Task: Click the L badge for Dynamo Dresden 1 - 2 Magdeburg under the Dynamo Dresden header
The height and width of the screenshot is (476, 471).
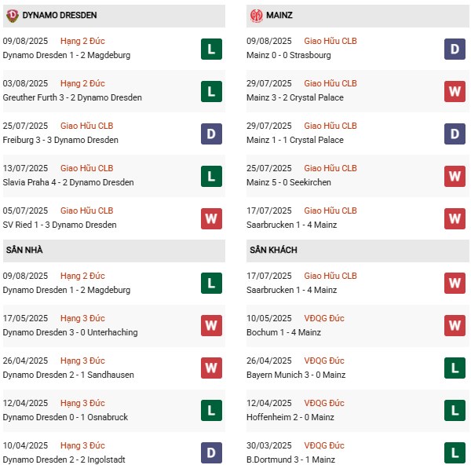Action: tap(210, 49)
